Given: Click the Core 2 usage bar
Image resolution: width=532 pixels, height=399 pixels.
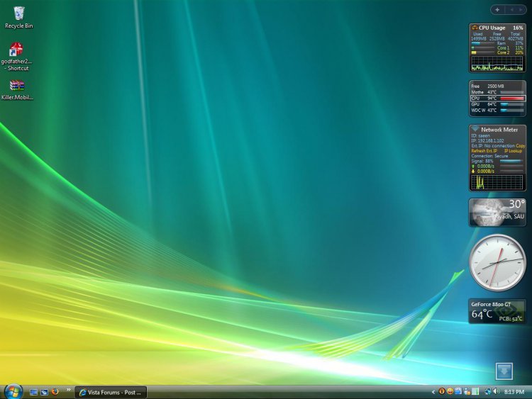Looking at the screenshot, I should (x=483, y=53).
